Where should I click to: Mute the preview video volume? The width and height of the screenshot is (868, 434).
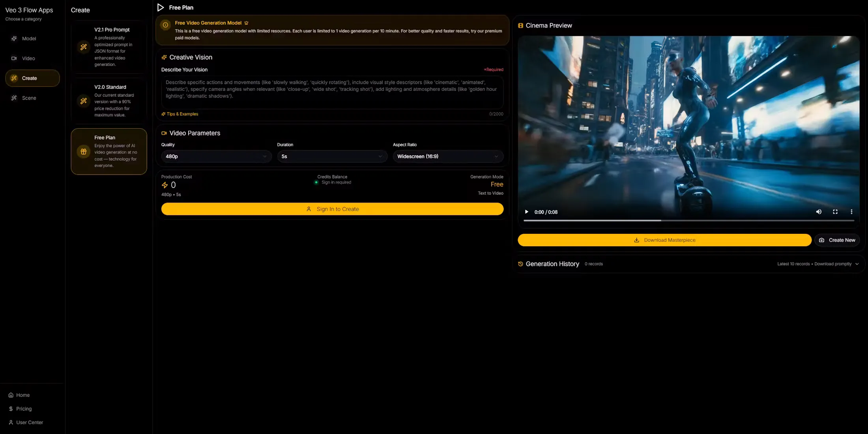click(x=819, y=212)
